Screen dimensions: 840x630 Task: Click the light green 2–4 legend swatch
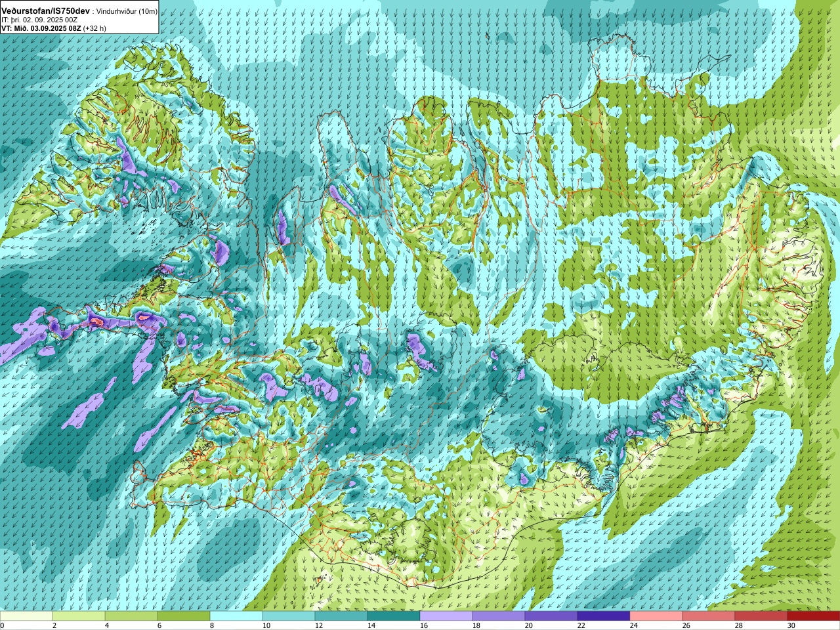79,616
